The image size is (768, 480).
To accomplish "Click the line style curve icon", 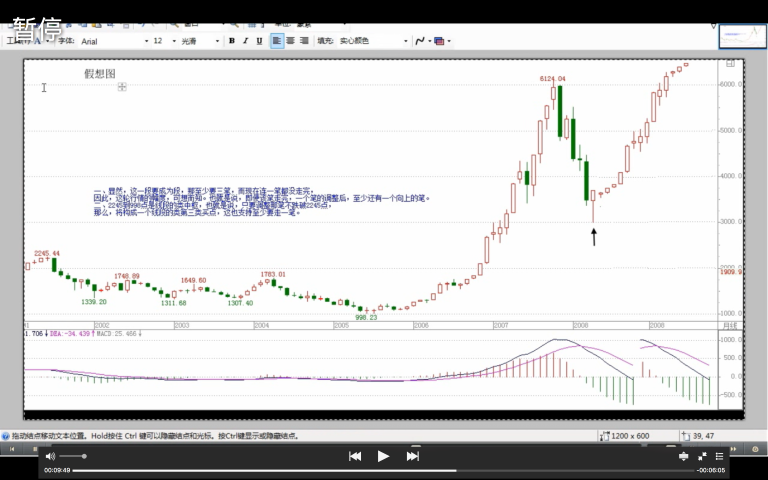I will click(419, 41).
